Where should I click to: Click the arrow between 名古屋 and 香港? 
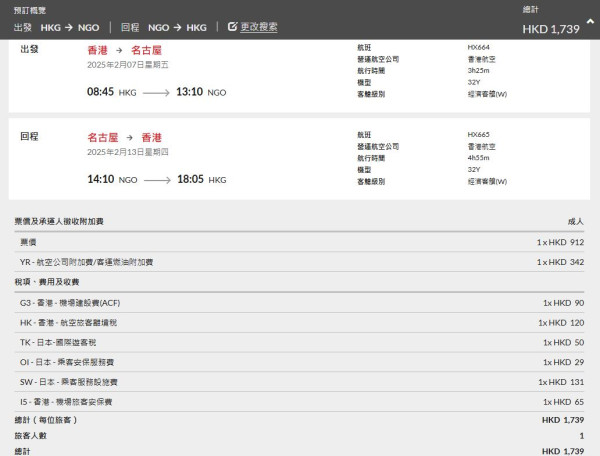pos(129,137)
